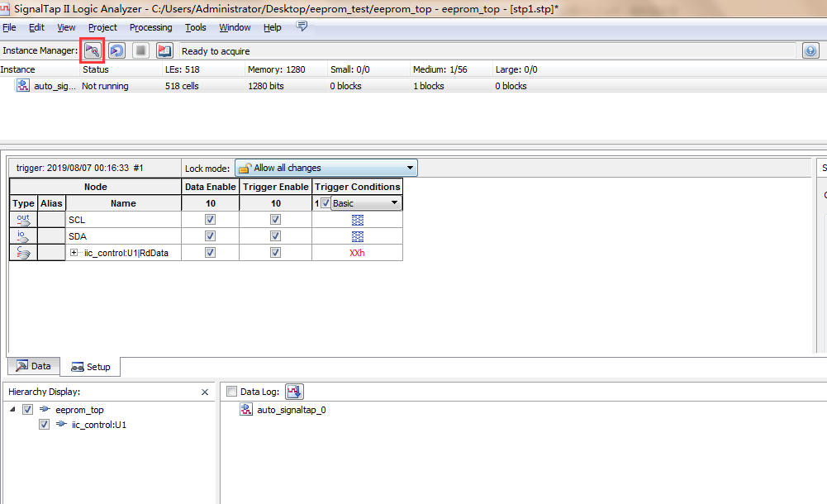The height and width of the screenshot is (504, 827).
Task: Uncheck iic_control:U1 in Hierarchy Display
Action: click(x=45, y=425)
